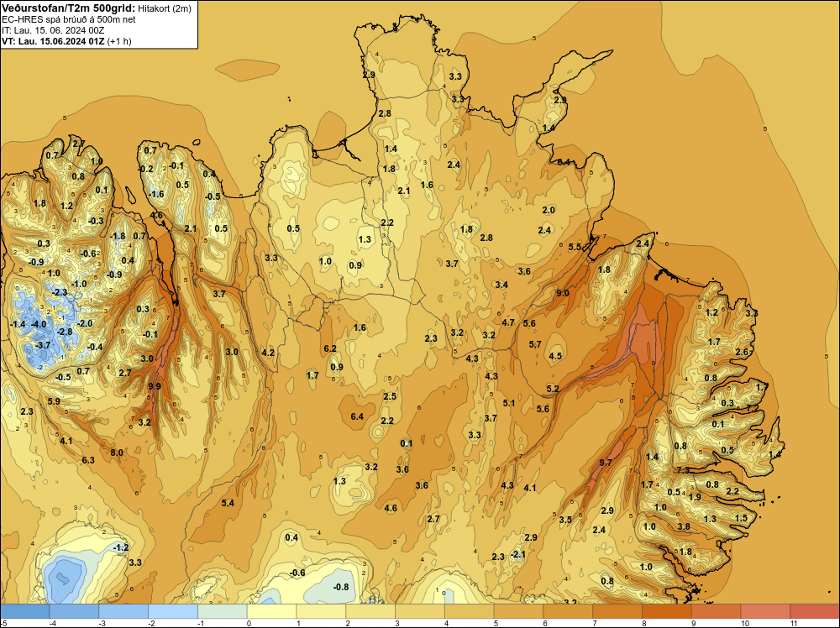Click the 9.9 temperature value on the map

coord(155,386)
